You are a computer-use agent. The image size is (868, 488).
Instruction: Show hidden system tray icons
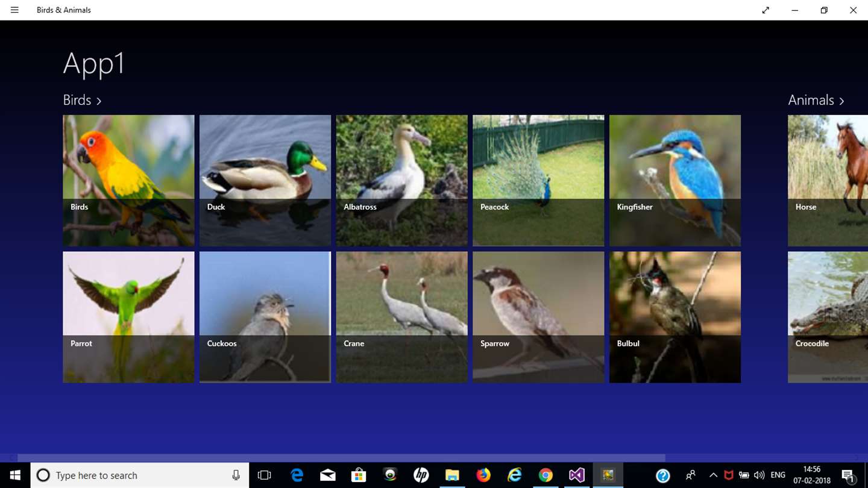click(x=713, y=475)
